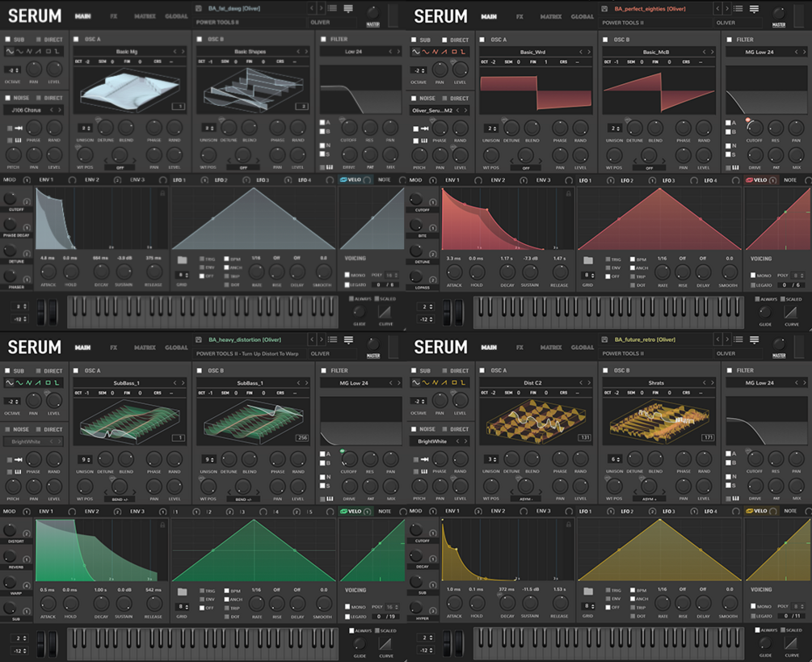Select the square sub waveform in BA_perfect_eighties
The height and width of the screenshot is (662, 812).
[x=454, y=52]
